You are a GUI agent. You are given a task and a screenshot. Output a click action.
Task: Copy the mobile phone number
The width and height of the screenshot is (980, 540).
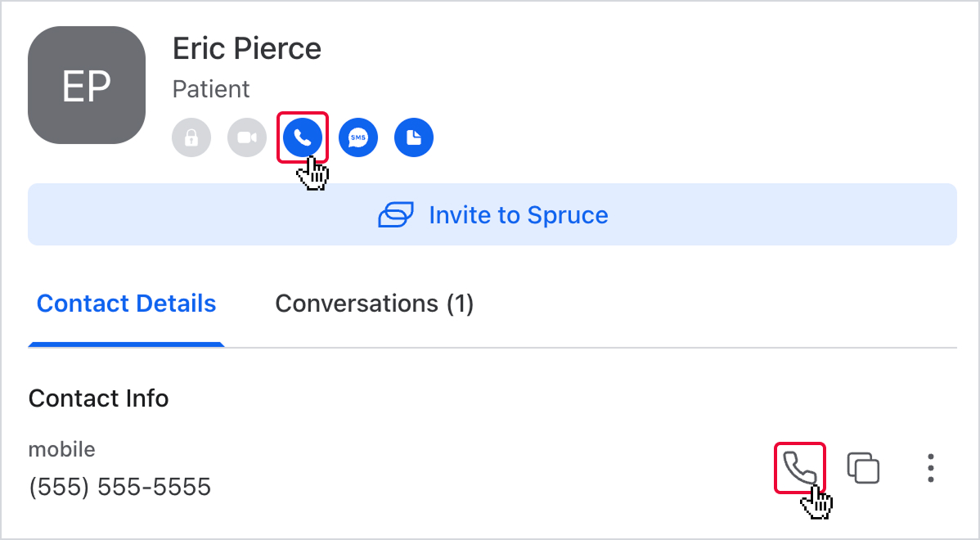pos(863,468)
